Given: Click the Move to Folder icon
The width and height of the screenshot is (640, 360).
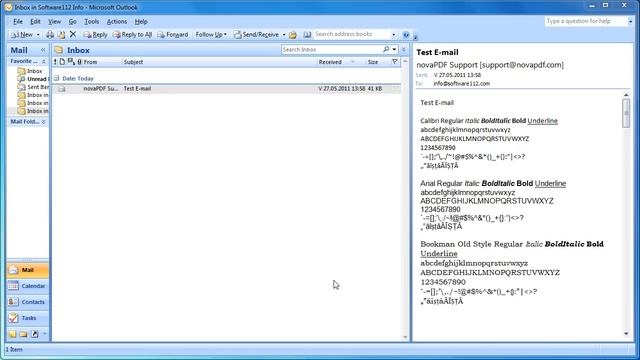Looking at the screenshot, I should (61, 35).
